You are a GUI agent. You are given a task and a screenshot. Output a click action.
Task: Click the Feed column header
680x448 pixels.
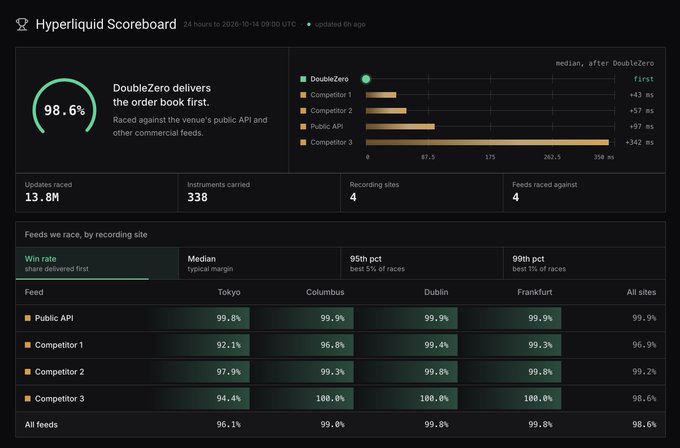pos(34,292)
